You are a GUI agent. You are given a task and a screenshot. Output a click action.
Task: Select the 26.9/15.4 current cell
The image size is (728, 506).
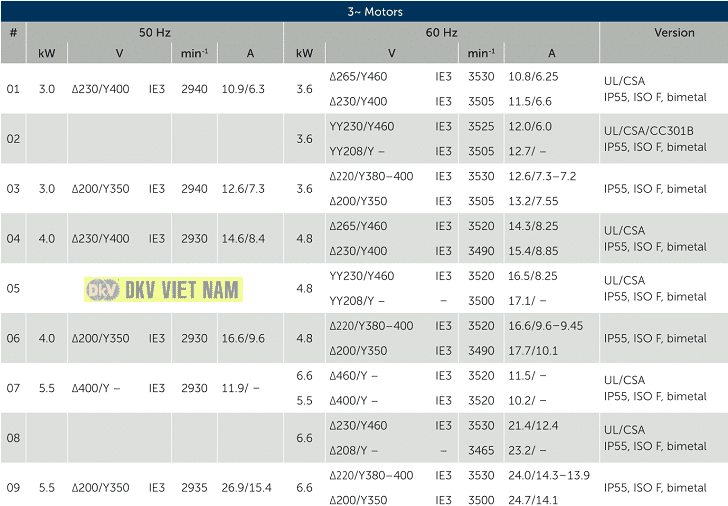click(x=246, y=488)
